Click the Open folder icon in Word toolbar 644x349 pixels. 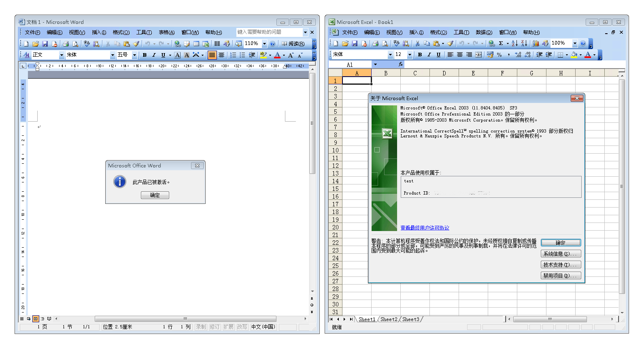pos(36,44)
